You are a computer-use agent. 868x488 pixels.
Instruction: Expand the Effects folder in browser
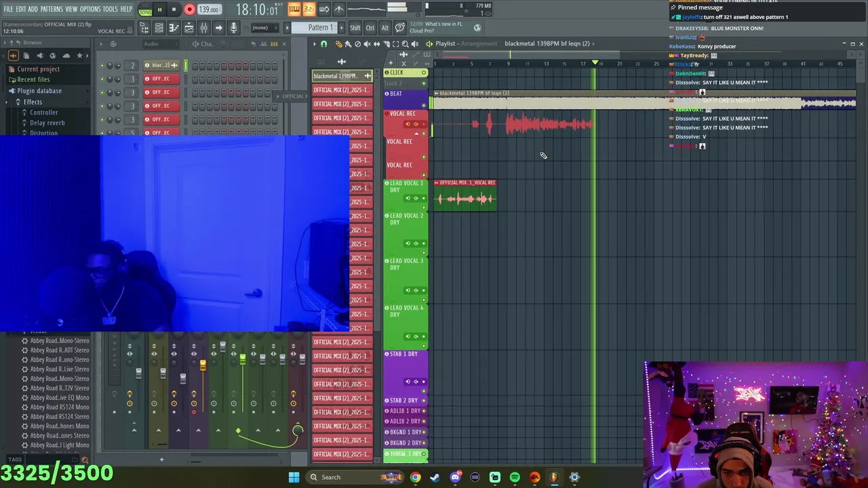(33, 102)
